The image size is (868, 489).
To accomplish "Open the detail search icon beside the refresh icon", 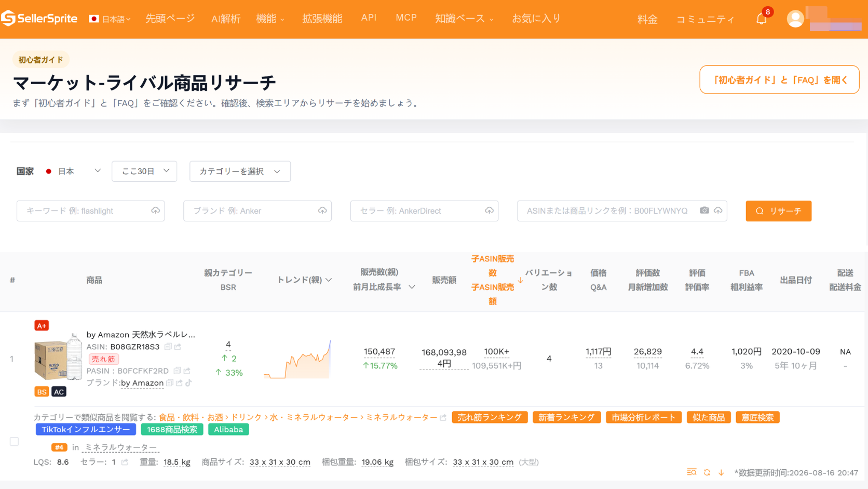I will coord(691,472).
